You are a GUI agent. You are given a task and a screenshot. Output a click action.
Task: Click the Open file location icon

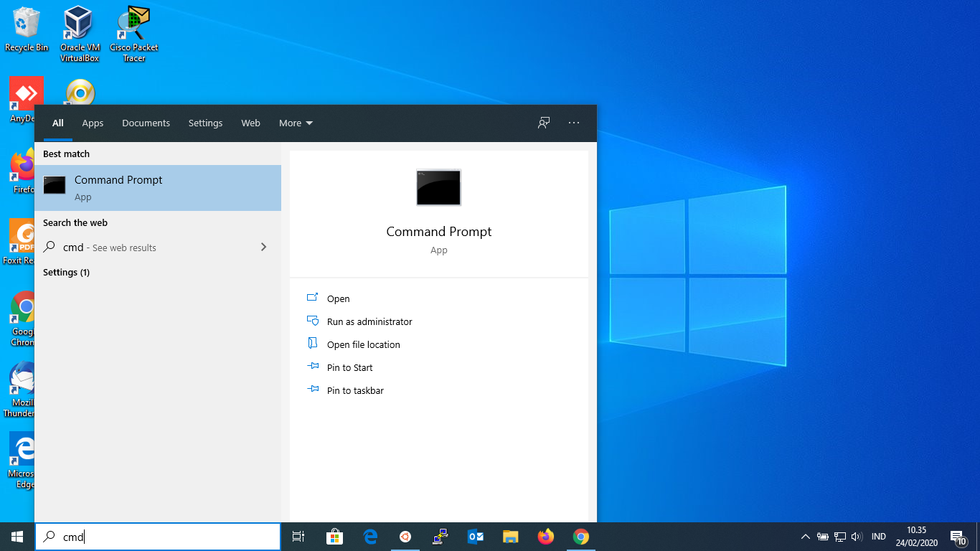(312, 344)
